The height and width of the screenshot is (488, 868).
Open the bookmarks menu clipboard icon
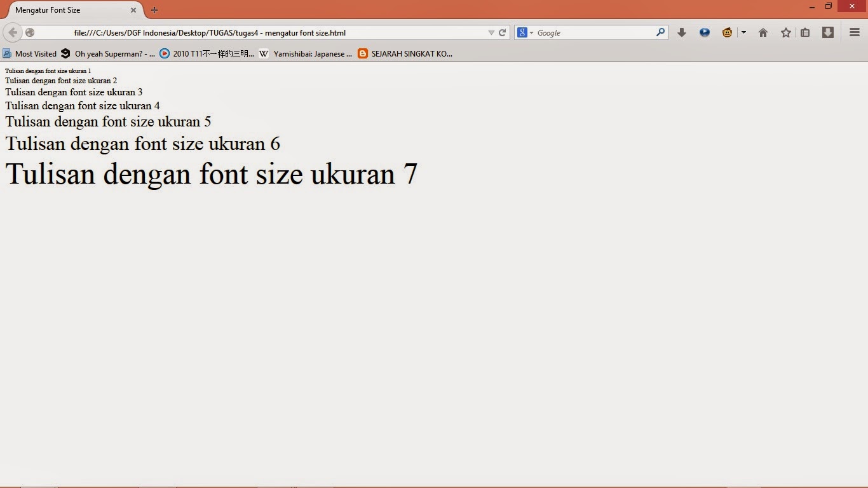805,32
